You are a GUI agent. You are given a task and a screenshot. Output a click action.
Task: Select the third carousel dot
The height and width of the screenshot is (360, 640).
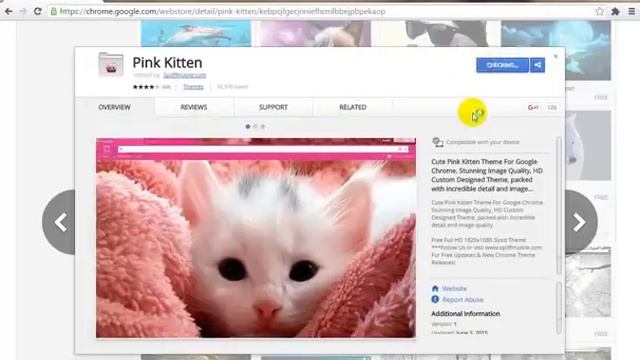263,127
